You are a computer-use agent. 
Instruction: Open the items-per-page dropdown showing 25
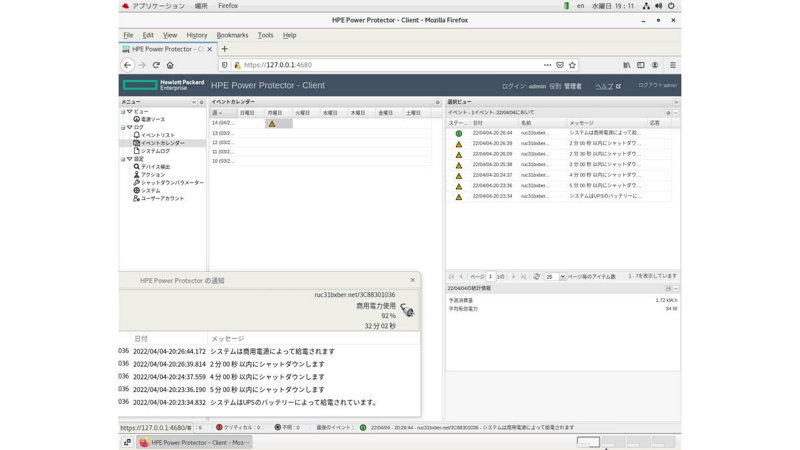click(554, 276)
